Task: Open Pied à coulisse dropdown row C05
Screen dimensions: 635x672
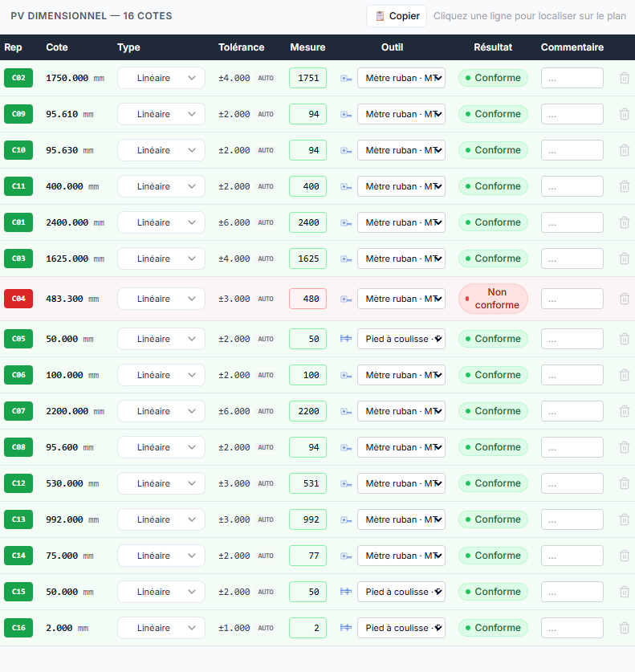Action: [x=401, y=339]
